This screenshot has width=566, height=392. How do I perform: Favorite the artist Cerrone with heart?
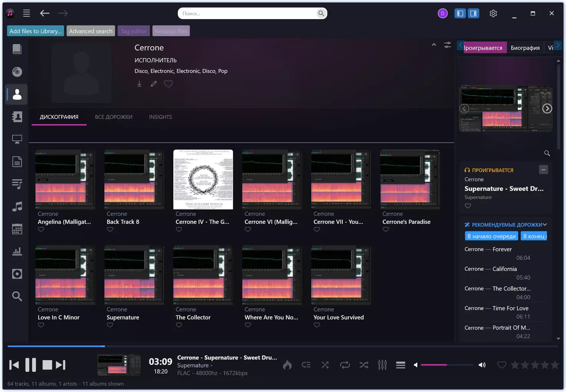pos(168,84)
